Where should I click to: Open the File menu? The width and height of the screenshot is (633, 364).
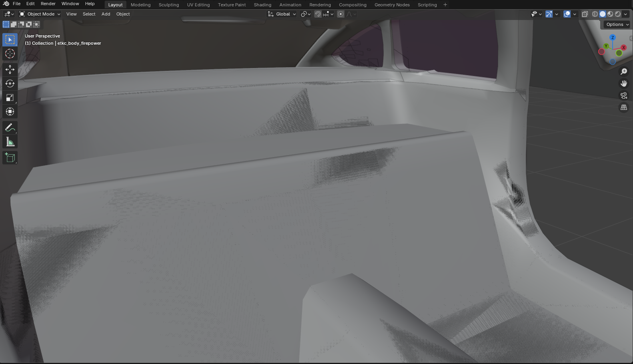click(x=17, y=4)
